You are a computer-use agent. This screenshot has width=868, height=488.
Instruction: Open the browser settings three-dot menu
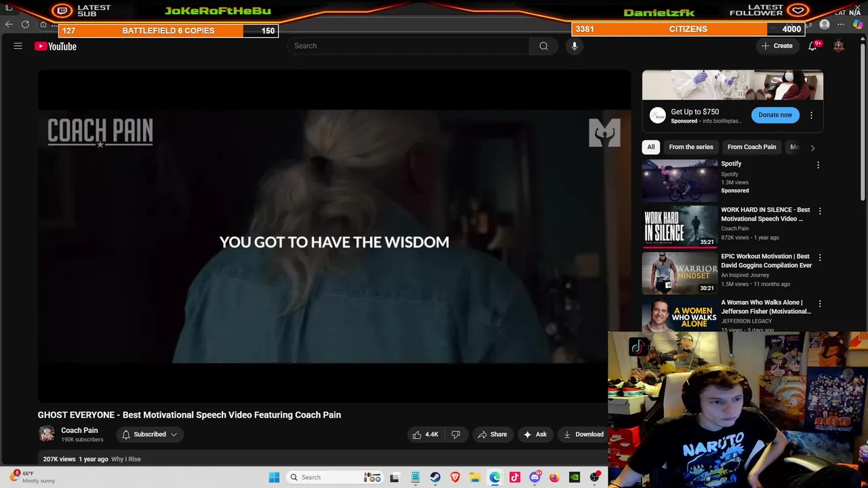[x=841, y=24]
